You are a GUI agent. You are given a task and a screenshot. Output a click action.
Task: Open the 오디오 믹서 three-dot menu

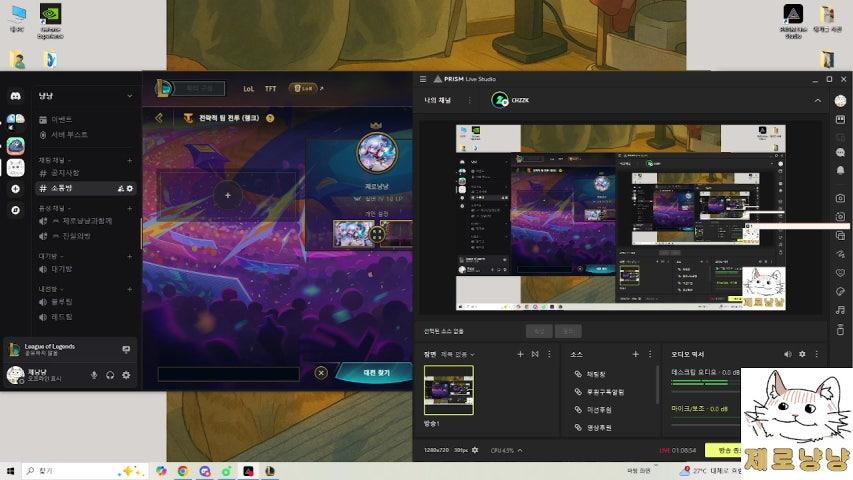click(x=817, y=354)
